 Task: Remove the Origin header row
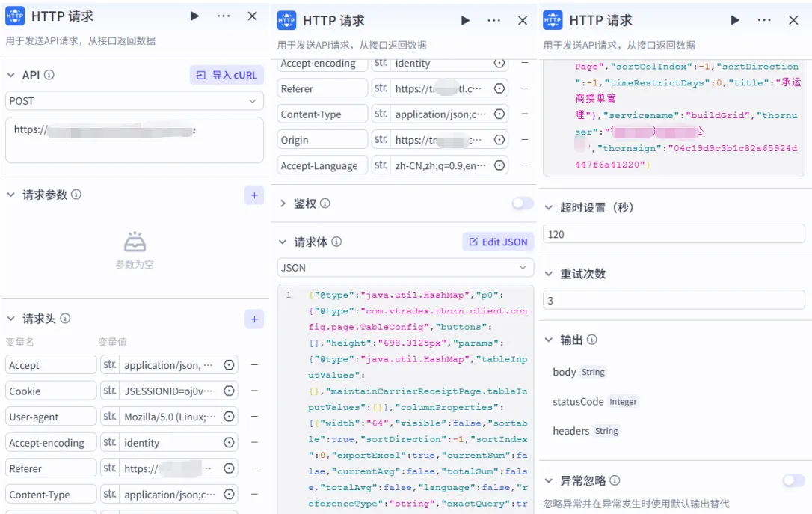pyautogui.click(x=525, y=139)
